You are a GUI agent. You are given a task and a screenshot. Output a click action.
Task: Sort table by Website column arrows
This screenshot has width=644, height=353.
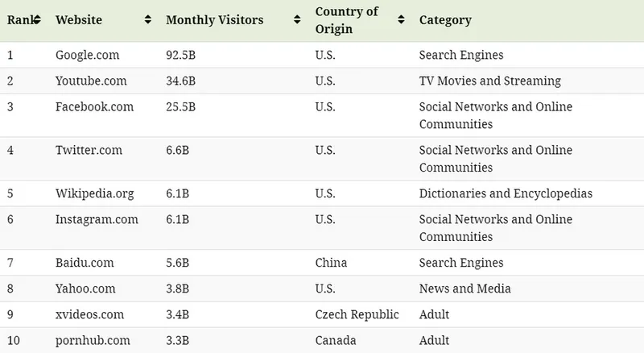pyautogui.click(x=148, y=20)
